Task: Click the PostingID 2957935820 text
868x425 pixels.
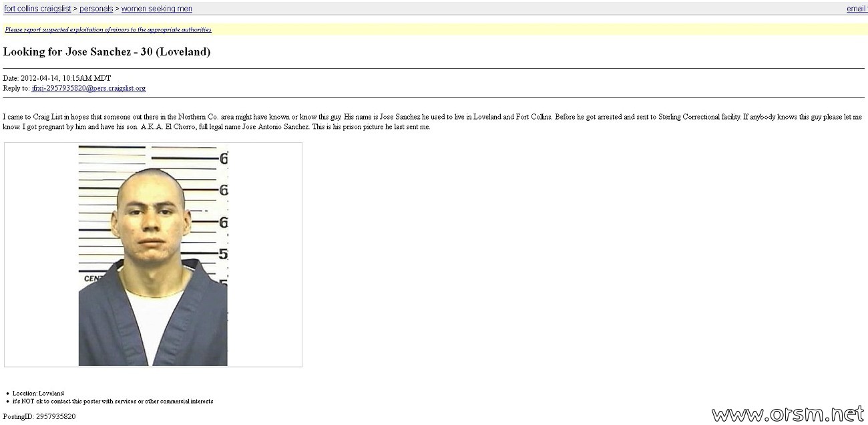Action: (39, 416)
